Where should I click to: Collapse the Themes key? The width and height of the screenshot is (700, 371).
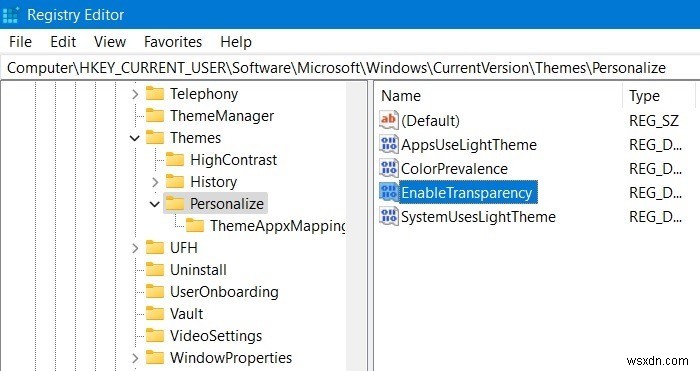(135, 138)
